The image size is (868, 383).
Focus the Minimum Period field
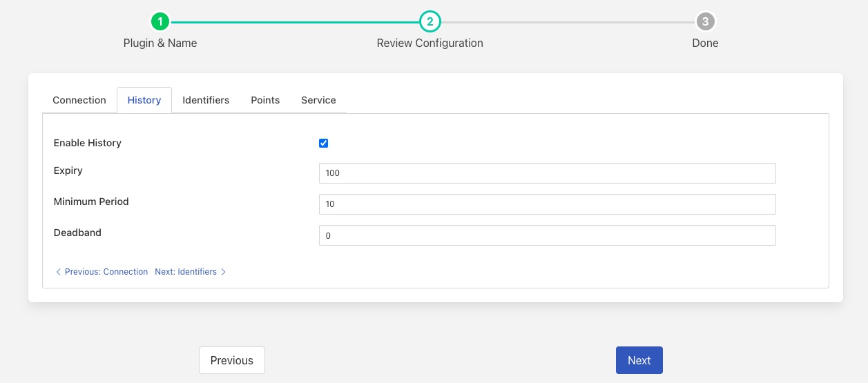(x=547, y=204)
